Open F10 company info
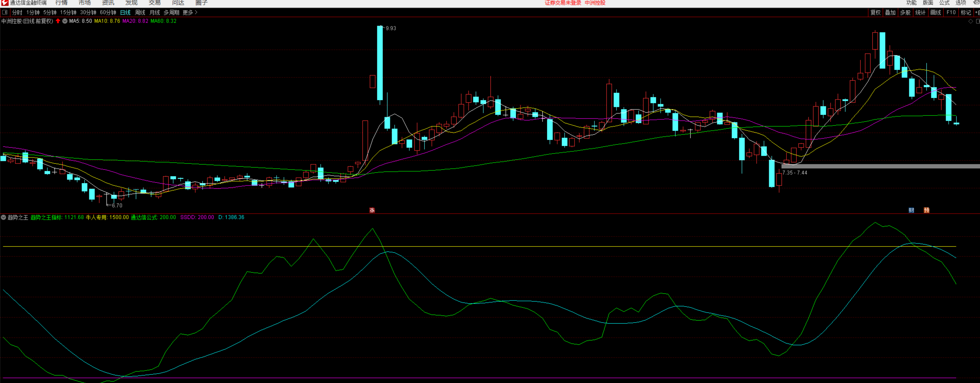 point(951,13)
